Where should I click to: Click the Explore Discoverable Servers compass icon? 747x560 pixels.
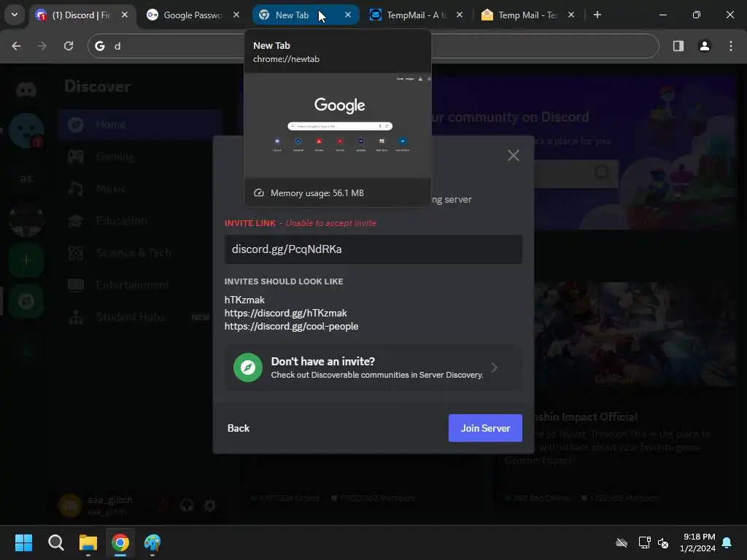[26, 301]
